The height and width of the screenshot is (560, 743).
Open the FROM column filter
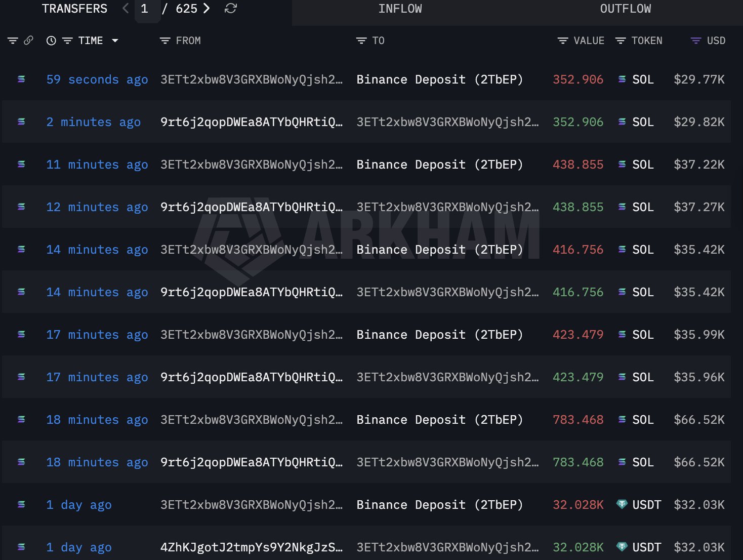(164, 41)
